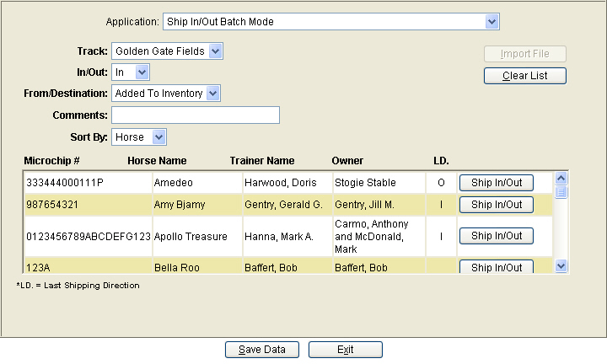Open the Sort By dropdown
The width and height of the screenshot is (607, 364).
tap(158, 137)
